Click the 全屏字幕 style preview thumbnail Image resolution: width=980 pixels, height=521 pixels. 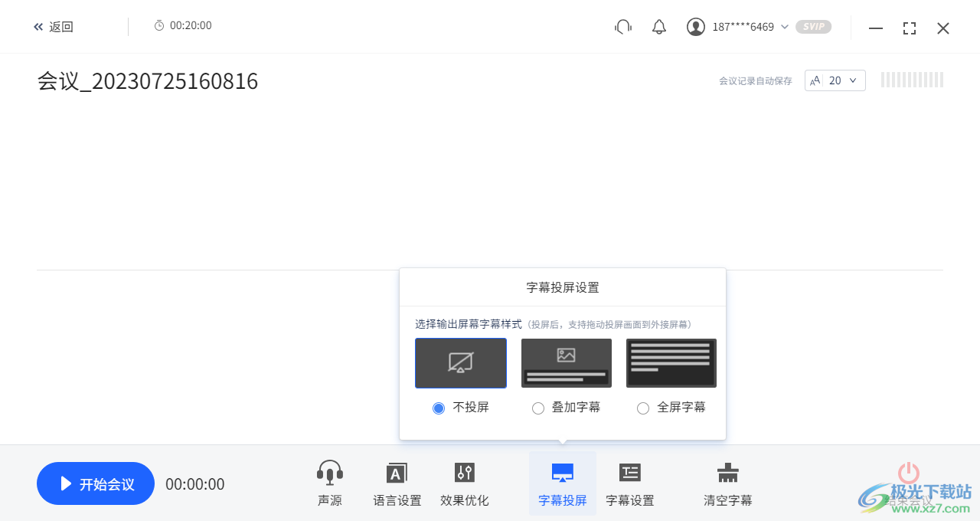[x=671, y=362]
